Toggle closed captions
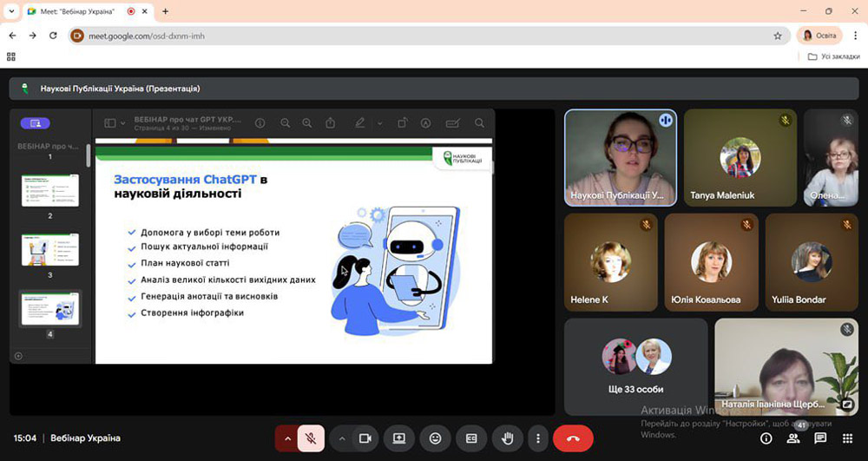The height and width of the screenshot is (461, 868). (471, 438)
